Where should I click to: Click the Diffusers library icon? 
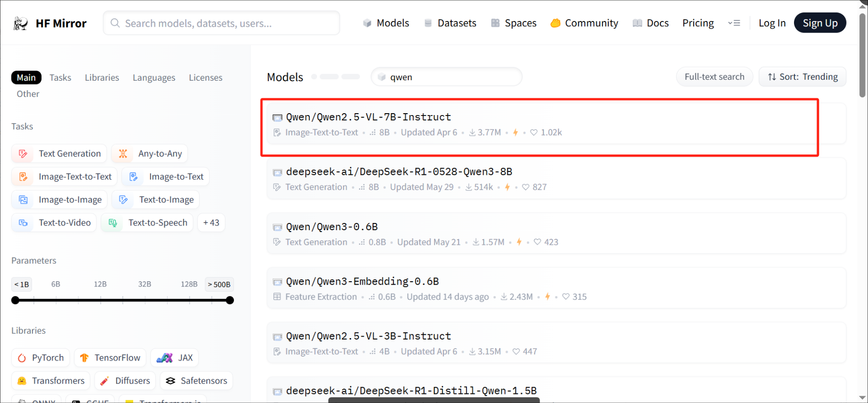pyautogui.click(x=105, y=381)
